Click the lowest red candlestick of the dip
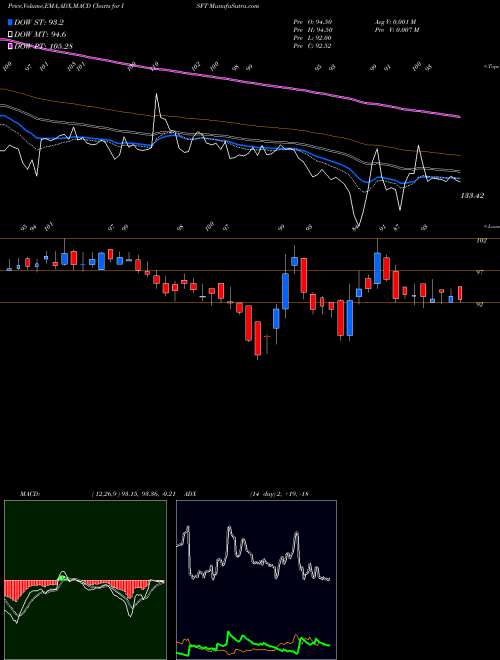This screenshot has height=660, width=500. click(x=258, y=338)
